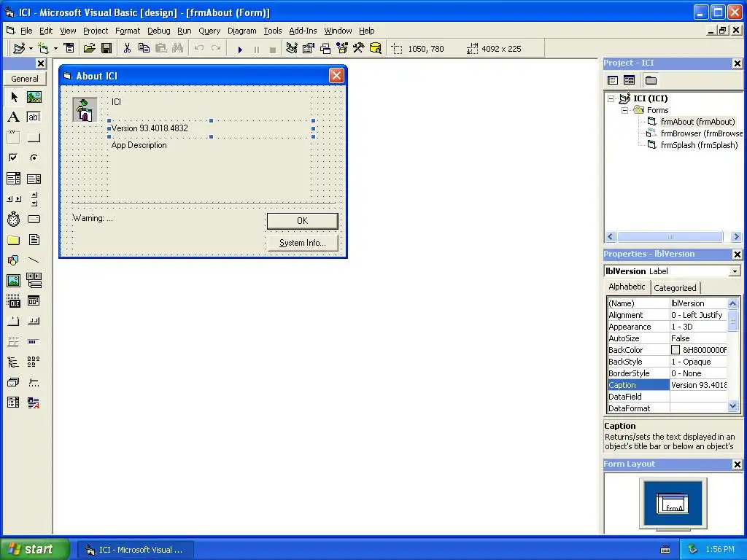
Task: Click the BackColor color swatch
Action: (x=676, y=350)
